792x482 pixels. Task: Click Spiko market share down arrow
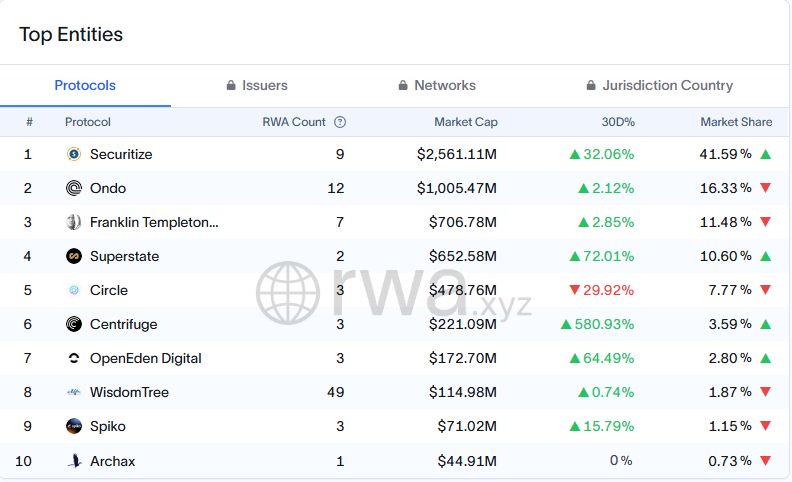click(x=766, y=426)
